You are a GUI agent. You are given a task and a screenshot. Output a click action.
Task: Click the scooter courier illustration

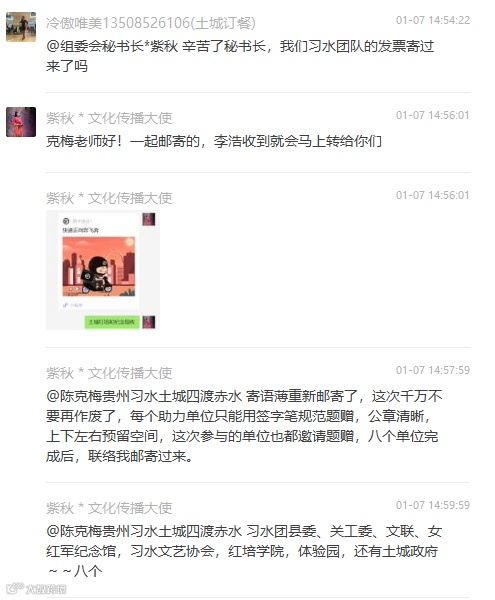pyautogui.click(x=99, y=267)
